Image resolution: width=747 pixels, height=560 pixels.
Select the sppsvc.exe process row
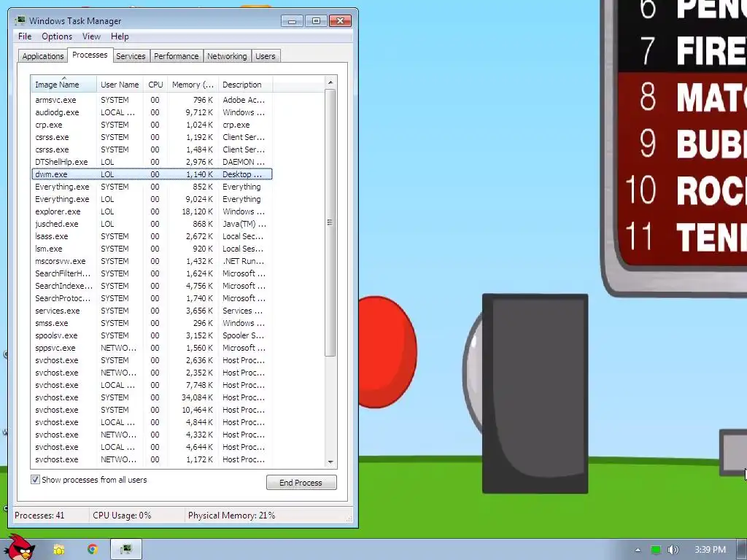tap(152, 348)
